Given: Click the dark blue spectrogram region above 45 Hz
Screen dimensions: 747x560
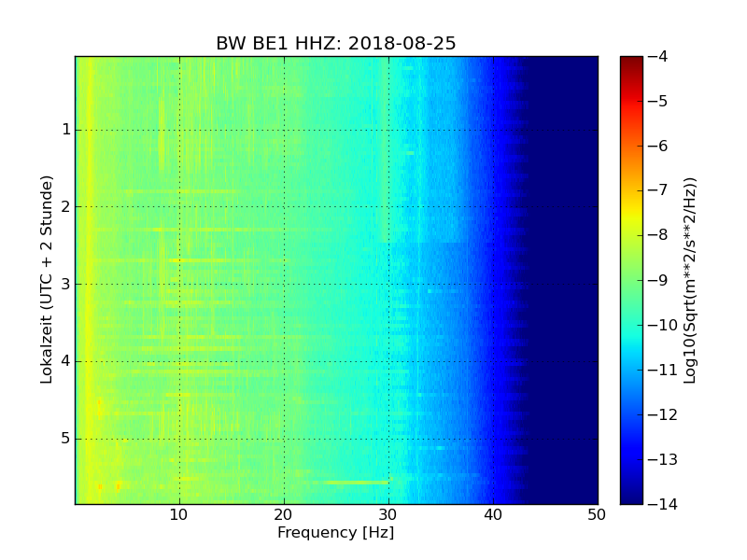Looking at the screenshot, I should click(571, 280).
